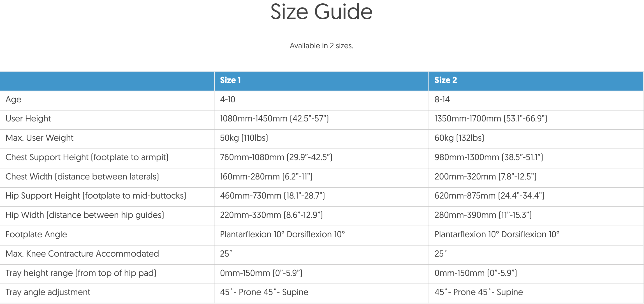
Task: Click the Size 1 age value 4-10
Action: click(228, 100)
